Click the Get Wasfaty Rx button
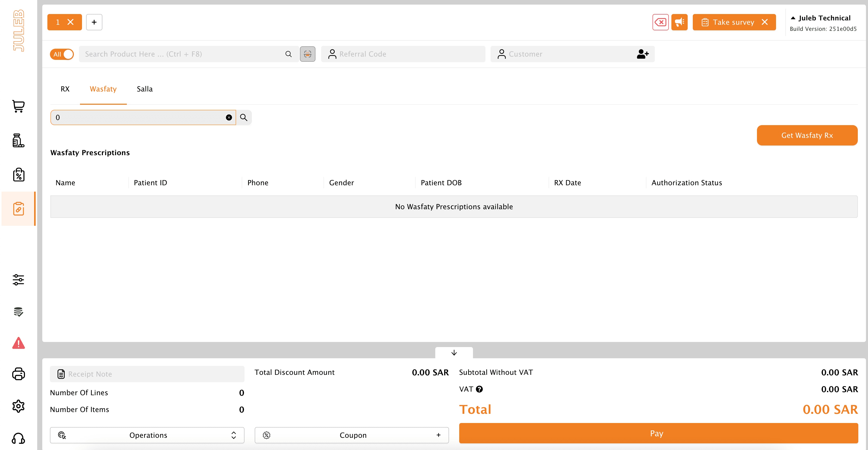The width and height of the screenshot is (868, 450). 807,135
